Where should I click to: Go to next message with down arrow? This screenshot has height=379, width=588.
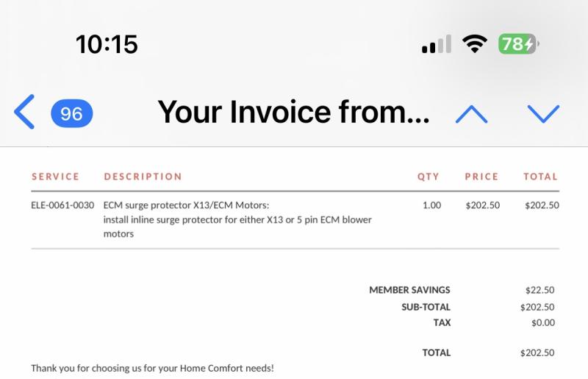pyautogui.click(x=543, y=113)
